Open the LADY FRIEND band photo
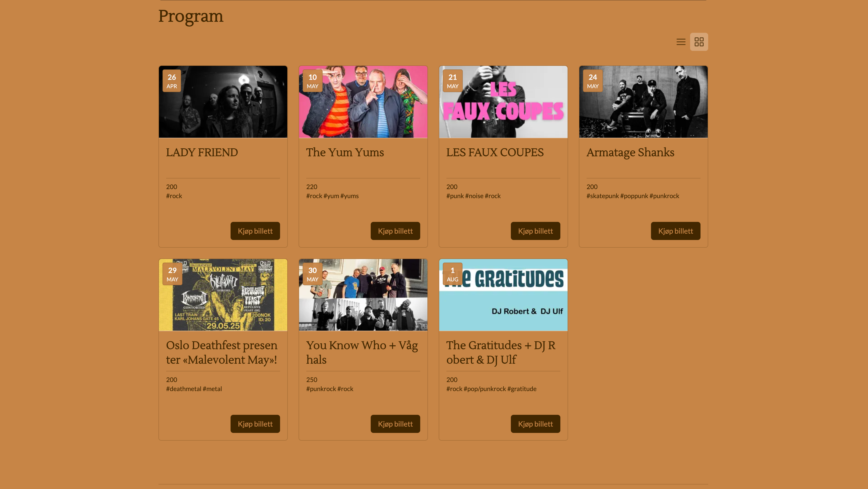 223,102
